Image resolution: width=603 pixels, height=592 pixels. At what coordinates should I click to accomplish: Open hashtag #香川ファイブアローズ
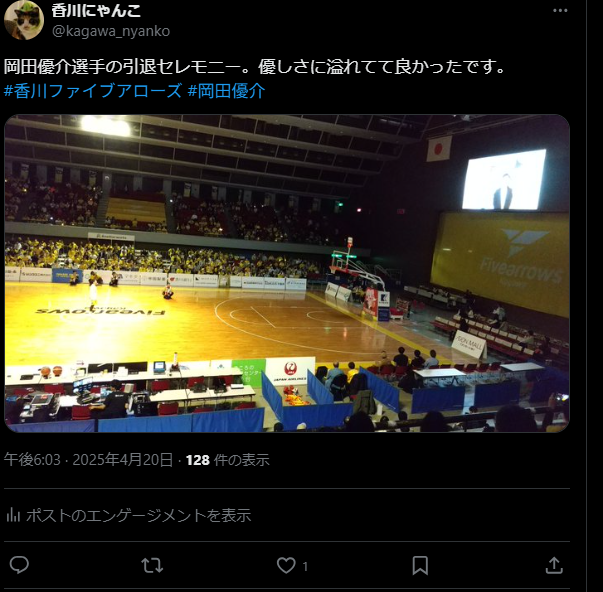coord(93,91)
